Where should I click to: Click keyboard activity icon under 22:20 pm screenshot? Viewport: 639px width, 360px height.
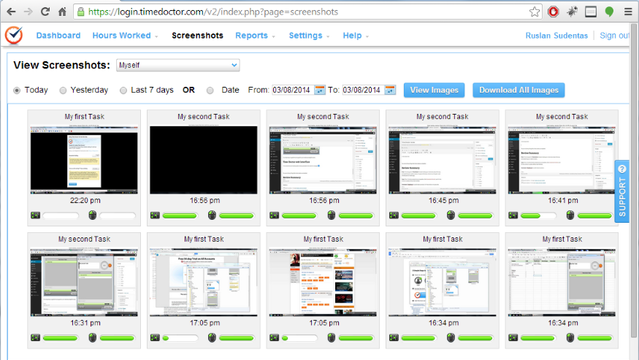coord(35,215)
